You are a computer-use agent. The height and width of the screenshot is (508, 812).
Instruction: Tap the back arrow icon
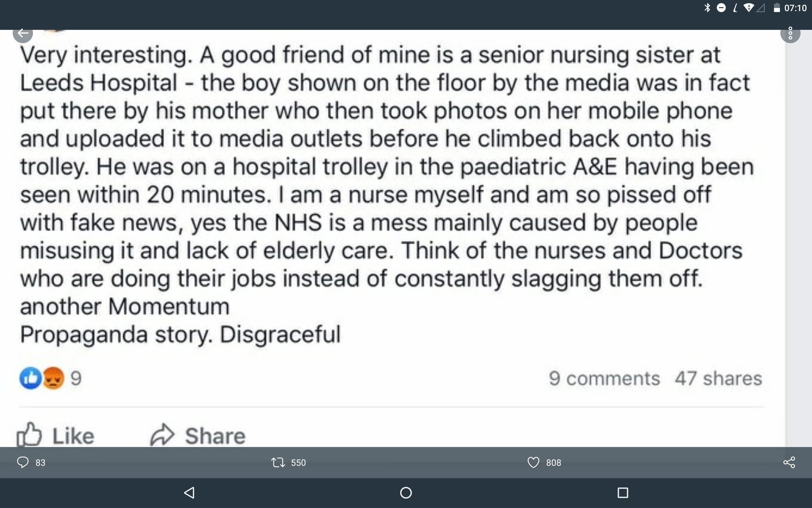tap(23, 33)
